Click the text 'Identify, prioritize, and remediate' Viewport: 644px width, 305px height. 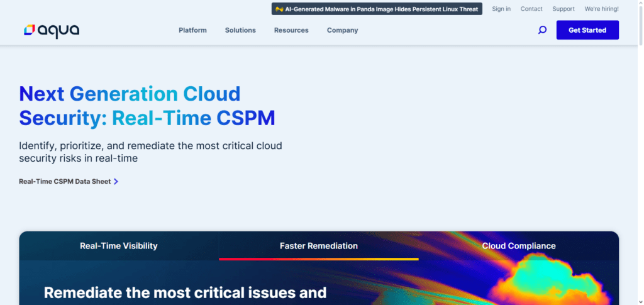tap(95, 146)
